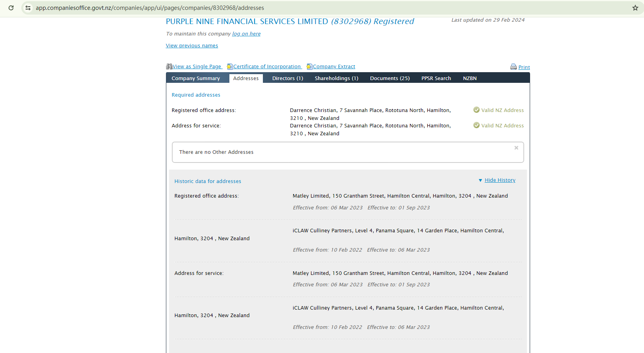The image size is (644, 353).
Task: Click 'Registered office address:' label under Required addresses
Action: pos(204,110)
